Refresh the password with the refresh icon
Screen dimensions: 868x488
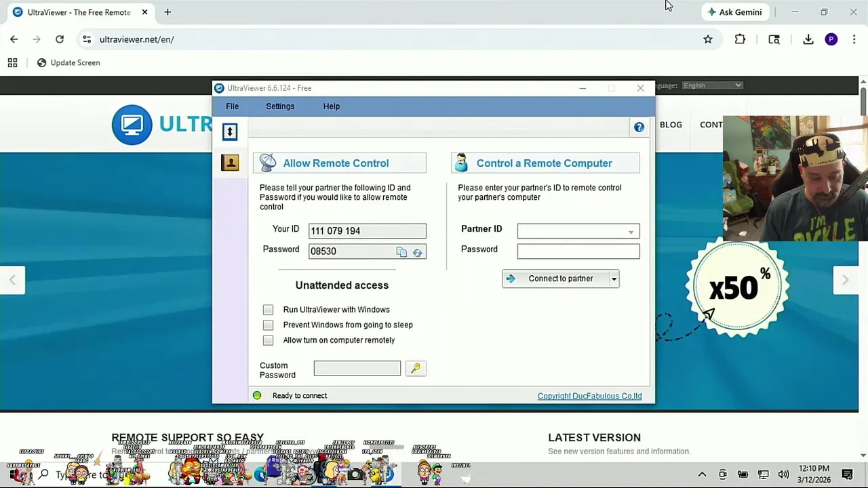pyautogui.click(x=417, y=252)
